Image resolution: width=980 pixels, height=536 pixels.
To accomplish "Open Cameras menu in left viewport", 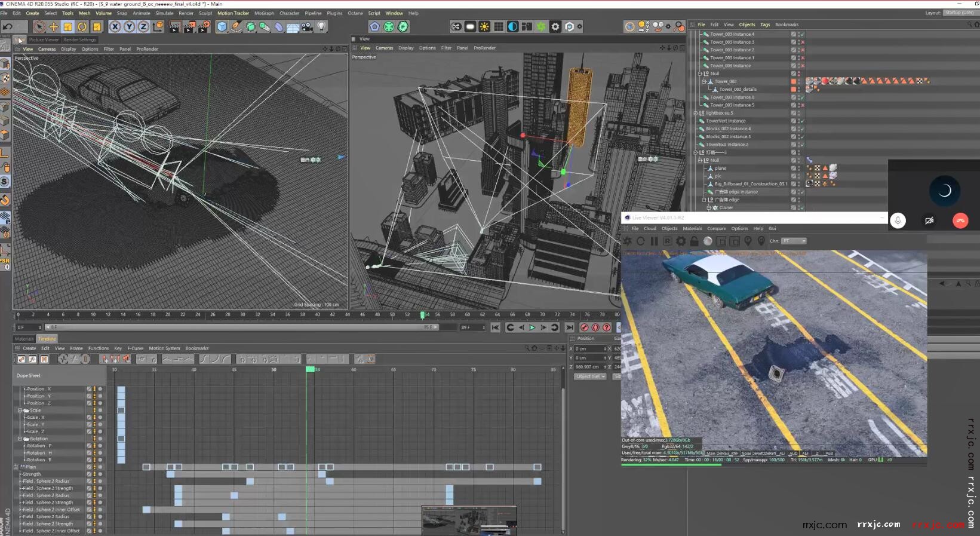I will pyautogui.click(x=47, y=49).
